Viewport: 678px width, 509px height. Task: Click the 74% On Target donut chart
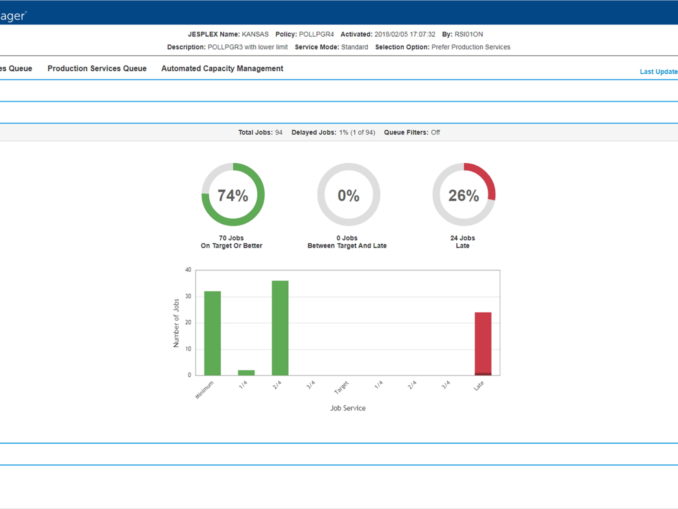[233, 195]
